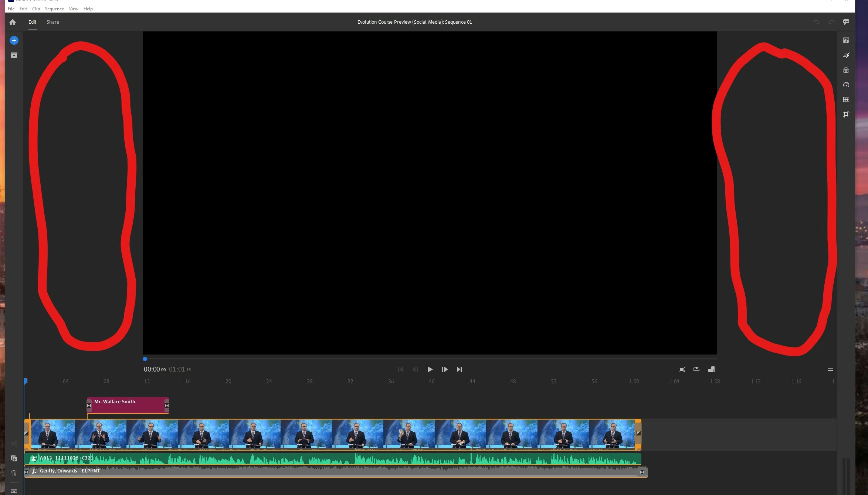Open the timeline options menu icon
868x495 pixels.
point(830,369)
